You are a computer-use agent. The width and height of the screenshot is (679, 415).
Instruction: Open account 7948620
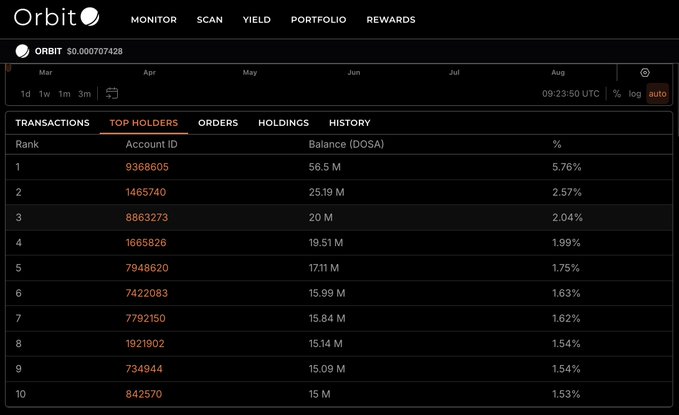click(147, 268)
